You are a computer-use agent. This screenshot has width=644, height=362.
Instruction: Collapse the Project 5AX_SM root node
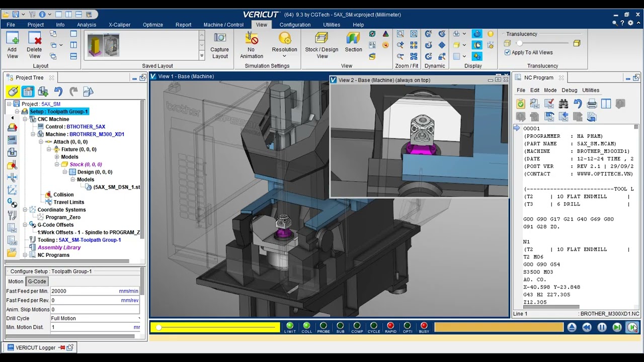point(10,104)
